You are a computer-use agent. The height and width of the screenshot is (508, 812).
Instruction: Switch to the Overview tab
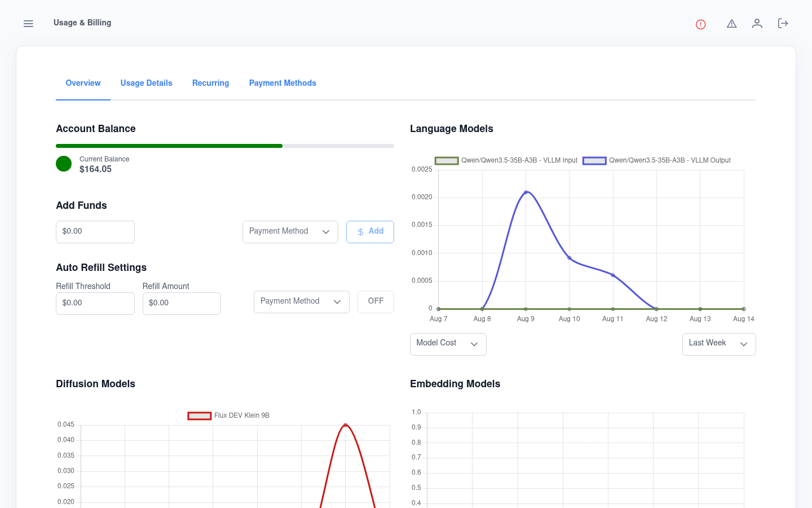click(83, 84)
